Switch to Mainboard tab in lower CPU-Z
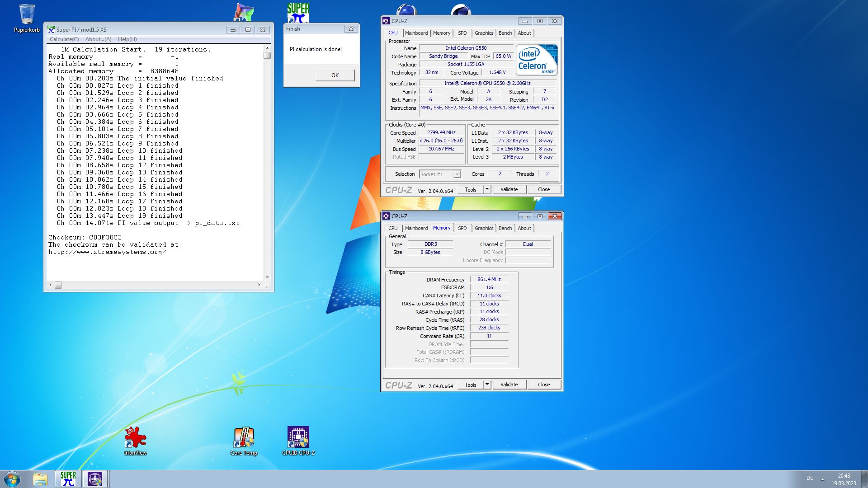The height and width of the screenshot is (488, 868). pos(416,228)
